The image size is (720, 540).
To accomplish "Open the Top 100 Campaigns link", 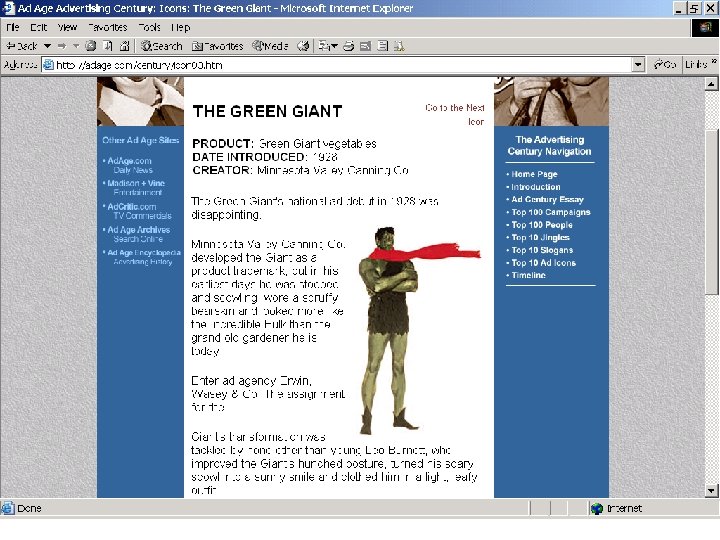I will tap(551, 212).
